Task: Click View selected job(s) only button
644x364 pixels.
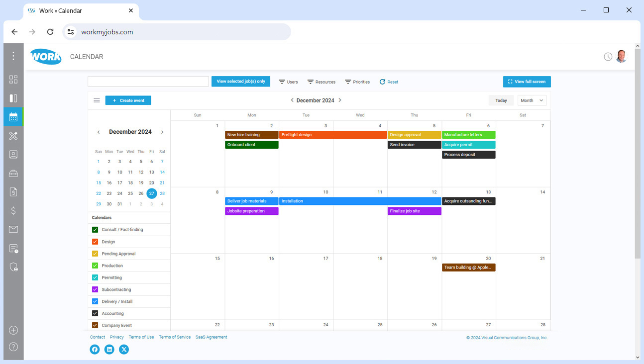Action: tap(241, 82)
